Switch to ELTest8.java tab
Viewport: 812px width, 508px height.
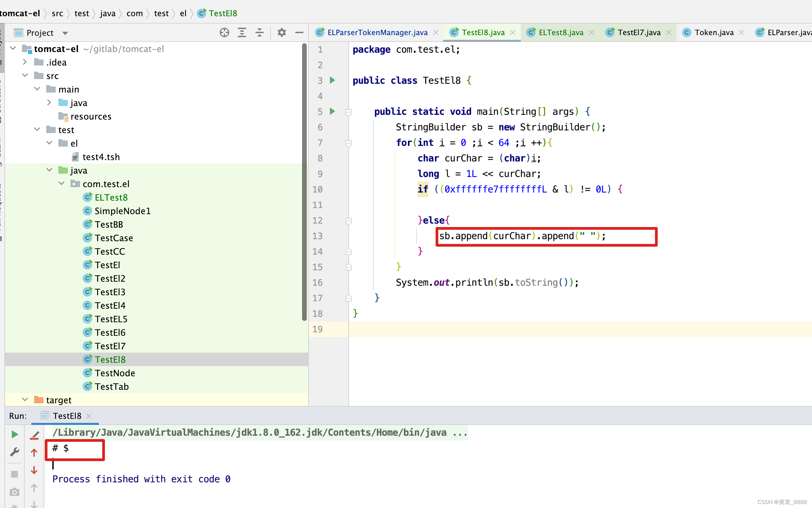[561, 32]
